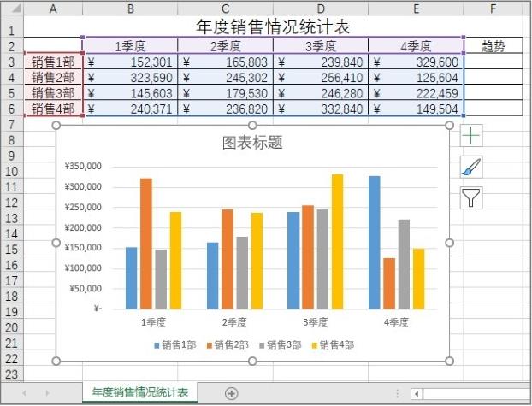Click the 销售3部 gray legend entry

click(281, 345)
